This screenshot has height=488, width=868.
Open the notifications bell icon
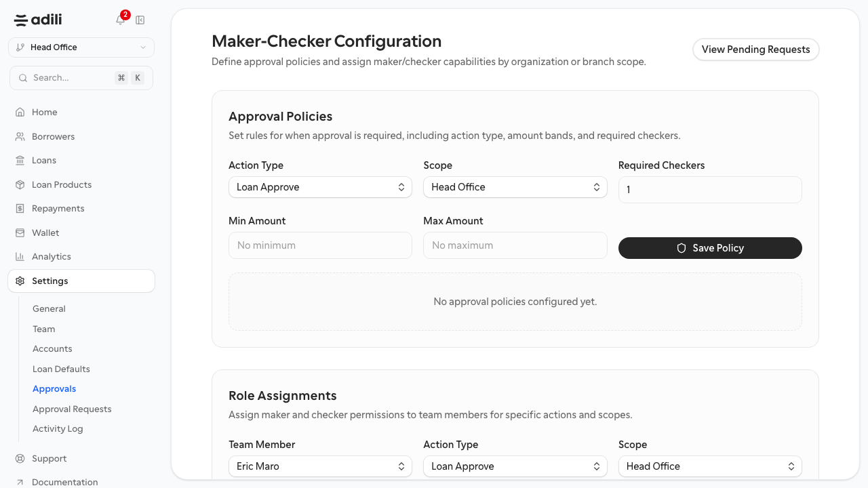point(120,20)
